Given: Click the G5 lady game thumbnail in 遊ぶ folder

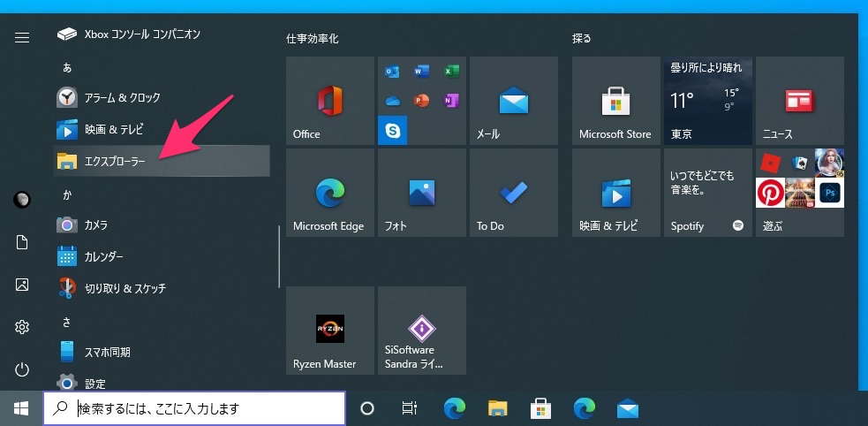Looking at the screenshot, I should 830,163.
